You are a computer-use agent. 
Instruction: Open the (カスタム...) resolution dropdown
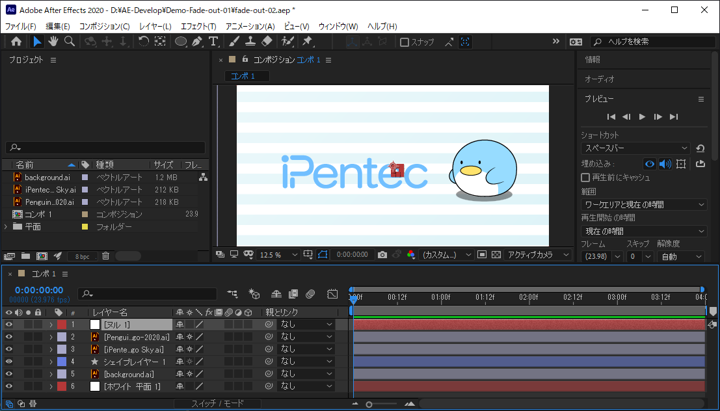click(x=446, y=255)
